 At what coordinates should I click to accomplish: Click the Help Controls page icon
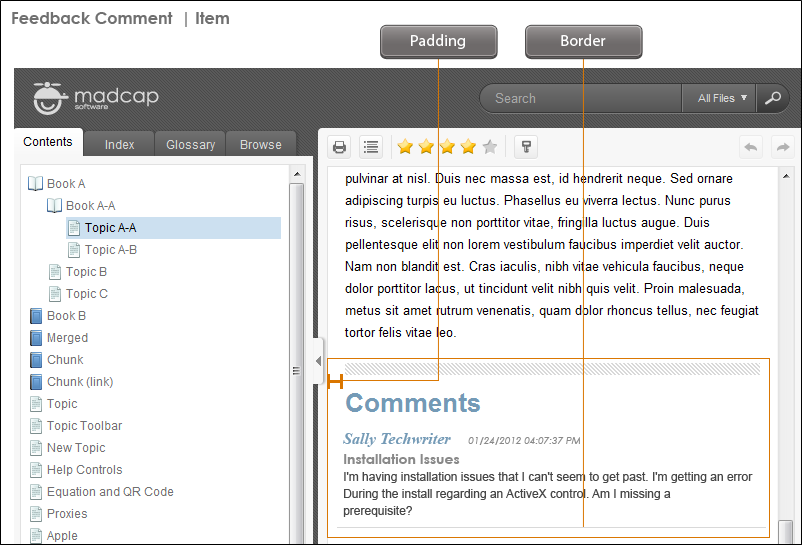[36, 470]
